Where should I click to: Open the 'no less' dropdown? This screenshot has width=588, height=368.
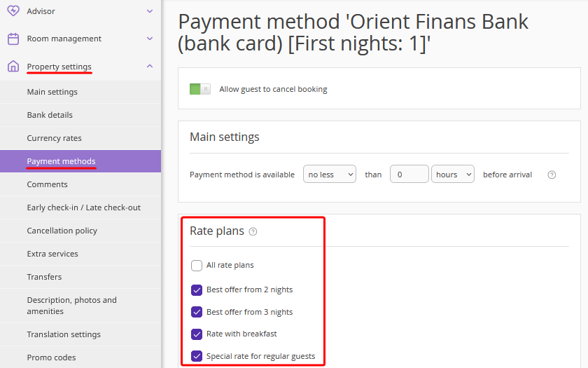(330, 175)
